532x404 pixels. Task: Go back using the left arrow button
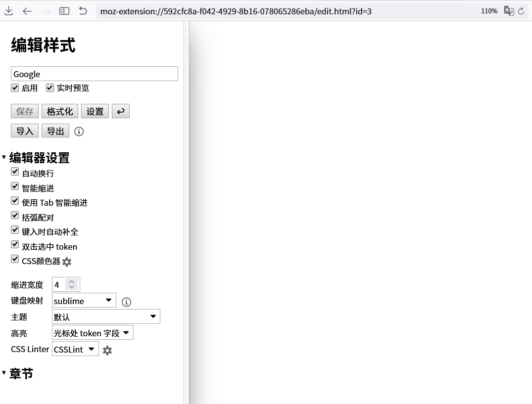pyautogui.click(x=27, y=11)
